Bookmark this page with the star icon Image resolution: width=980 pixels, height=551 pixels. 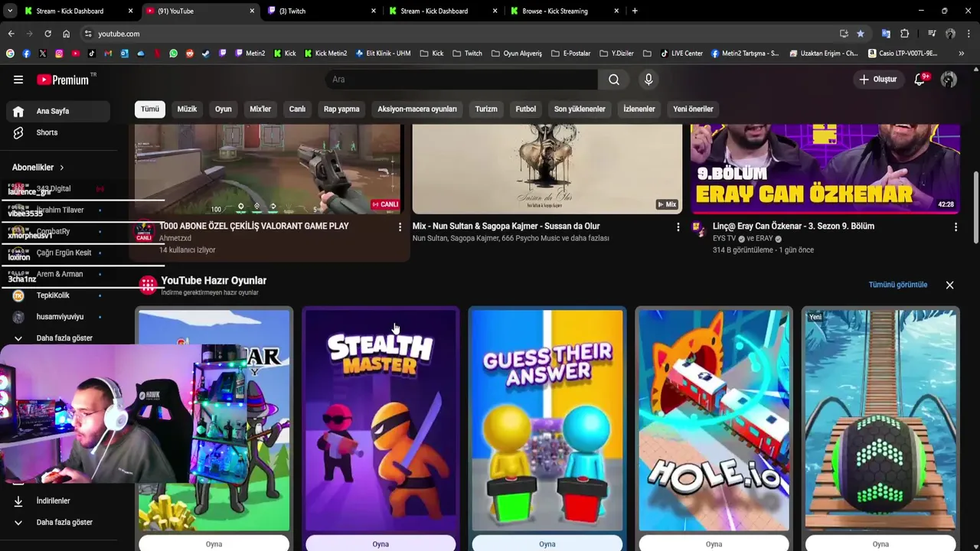pyautogui.click(x=861, y=34)
